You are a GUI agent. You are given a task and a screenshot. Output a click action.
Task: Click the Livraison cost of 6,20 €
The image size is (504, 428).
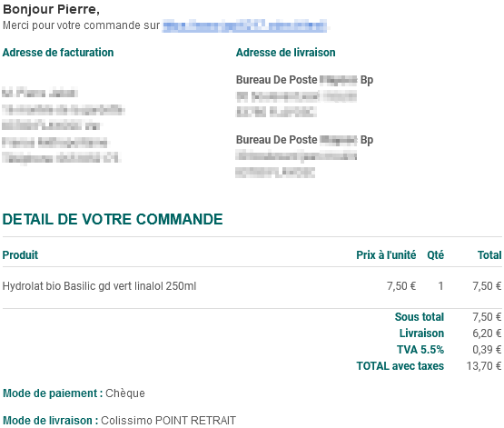(x=487, y=333)
